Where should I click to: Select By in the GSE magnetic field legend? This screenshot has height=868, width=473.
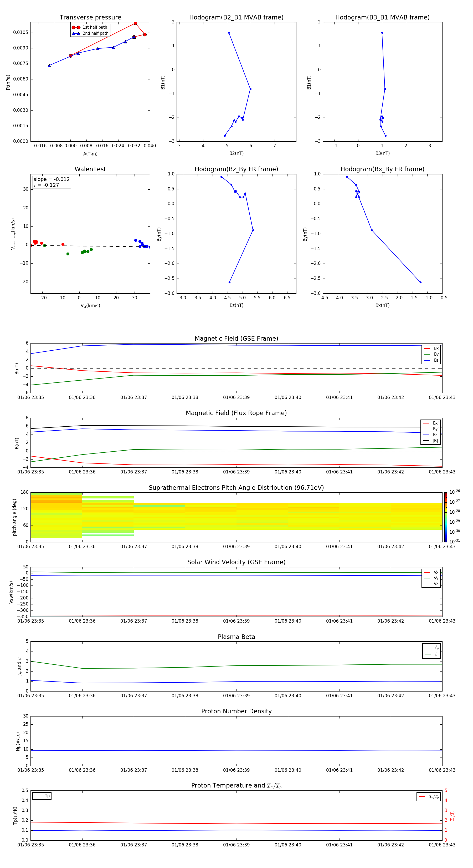tap(431, 354)
